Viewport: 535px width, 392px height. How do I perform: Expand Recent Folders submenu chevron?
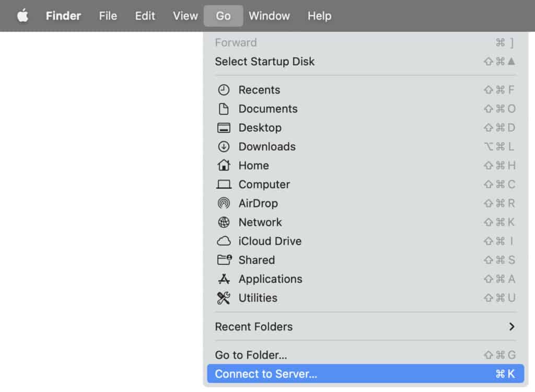pos(511,327)
